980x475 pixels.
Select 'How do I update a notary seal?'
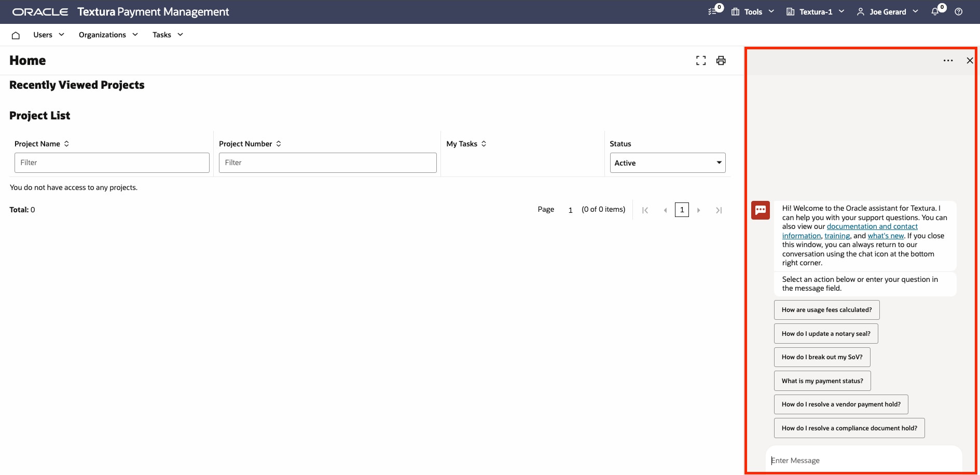[x=826, y=334]
